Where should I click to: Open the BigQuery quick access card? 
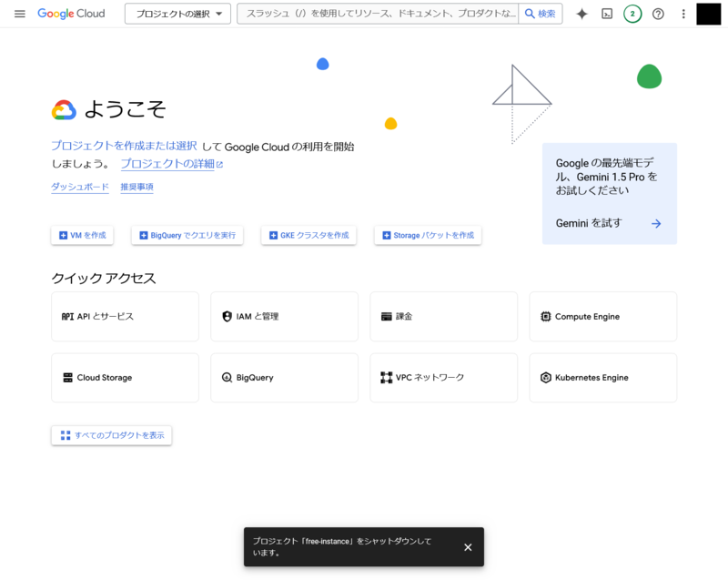pos(284,378)
